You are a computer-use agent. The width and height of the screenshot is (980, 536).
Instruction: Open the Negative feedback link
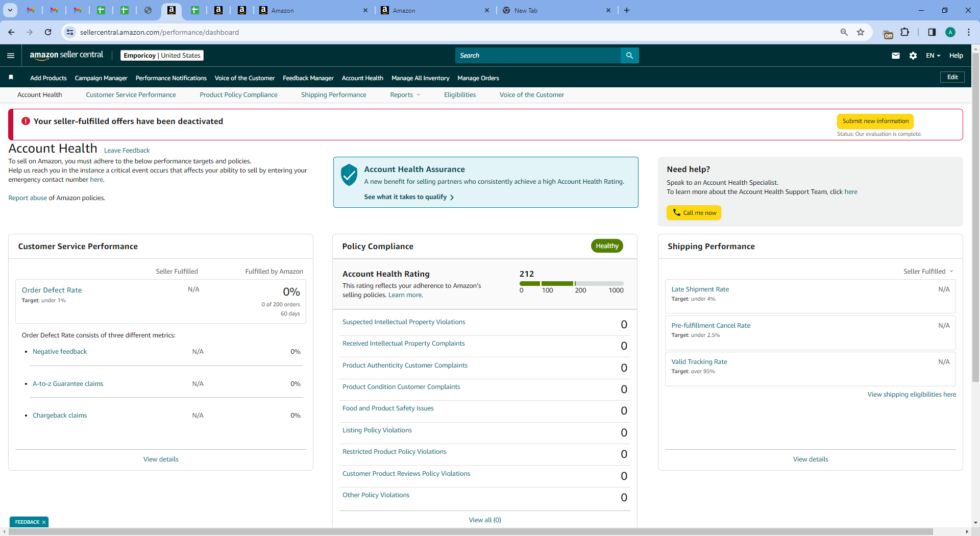(60, 352)
